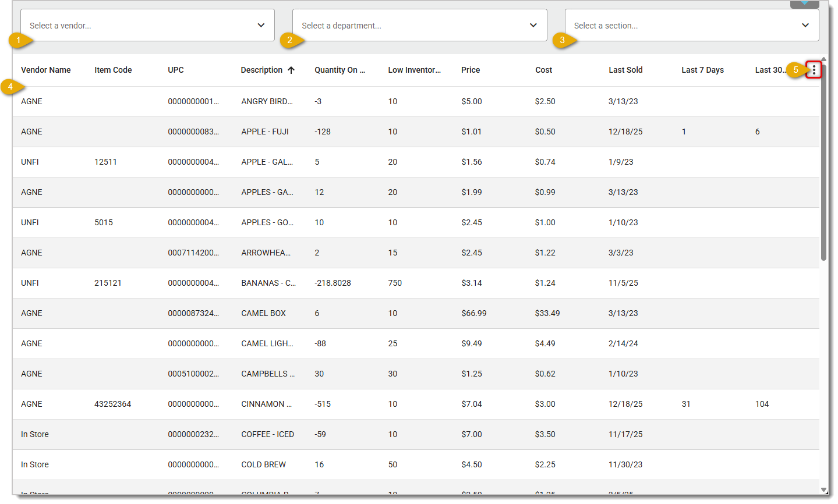The width and height of the screenshot is (838, 504).
Task: Click the 11/5/25 last sold date
Action: [623, 283]
